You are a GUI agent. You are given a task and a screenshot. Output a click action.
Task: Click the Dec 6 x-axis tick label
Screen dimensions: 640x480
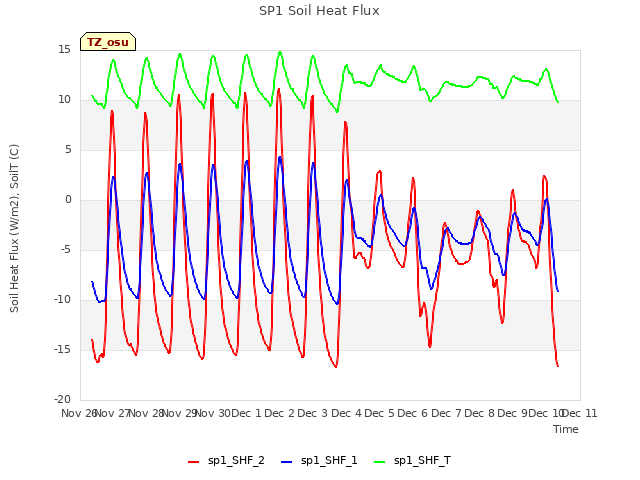[413, 413]
